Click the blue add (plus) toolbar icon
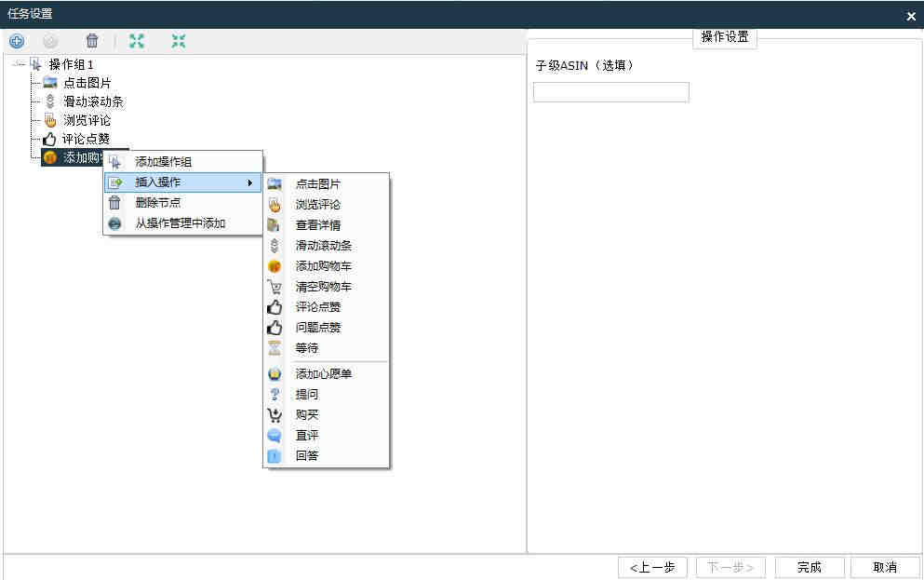Screen dimensions: 924x580 17,41
